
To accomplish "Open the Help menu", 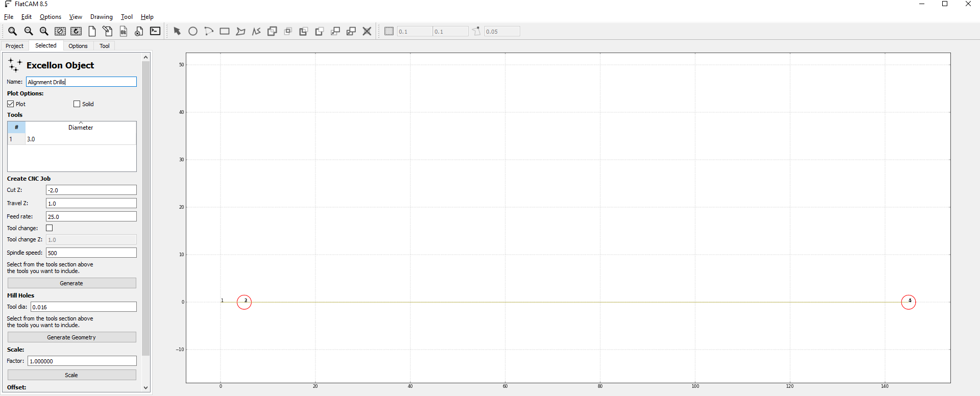I will (x=147, y=17).
